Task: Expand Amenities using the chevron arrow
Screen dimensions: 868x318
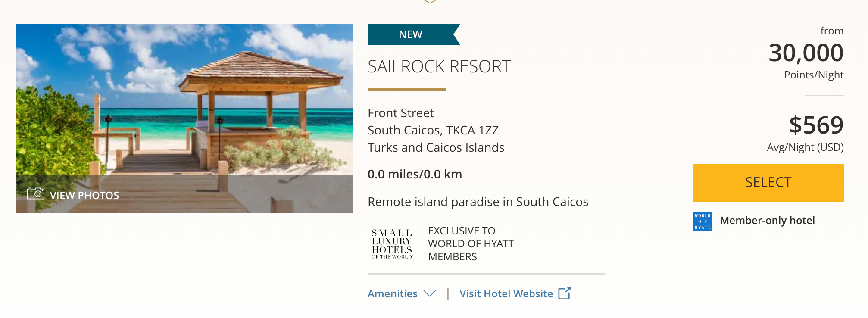Action: pyautogui.click(x=430, y=293)
